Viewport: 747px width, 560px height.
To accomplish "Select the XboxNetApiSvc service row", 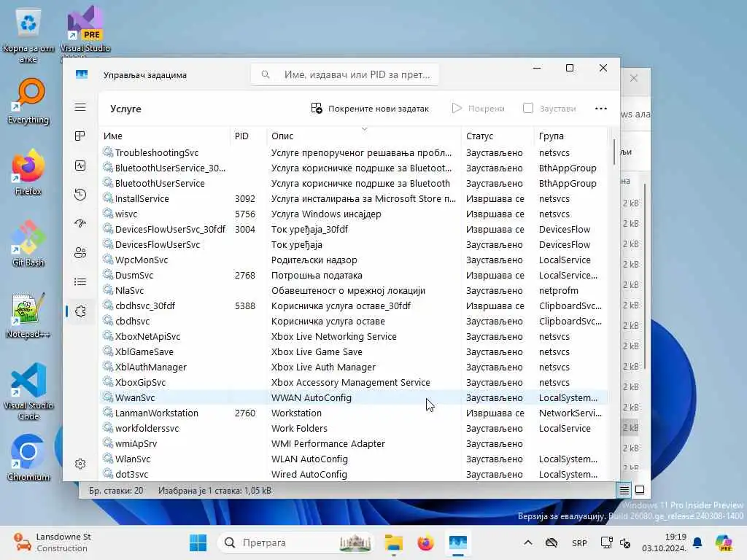I will click(354, 337).
